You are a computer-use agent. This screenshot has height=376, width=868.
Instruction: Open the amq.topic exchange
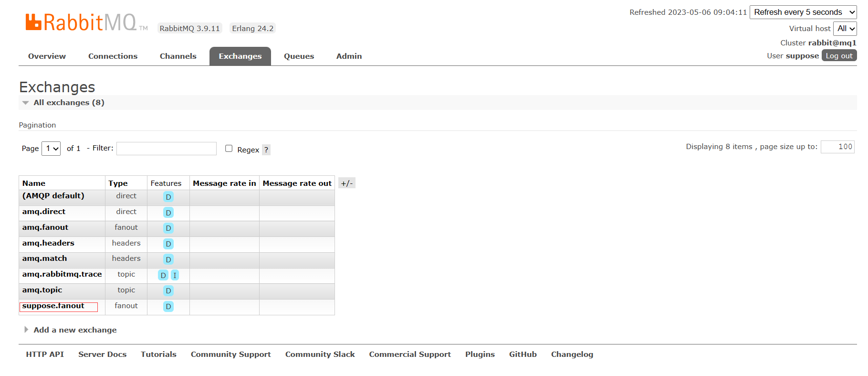tap(42, 290)
